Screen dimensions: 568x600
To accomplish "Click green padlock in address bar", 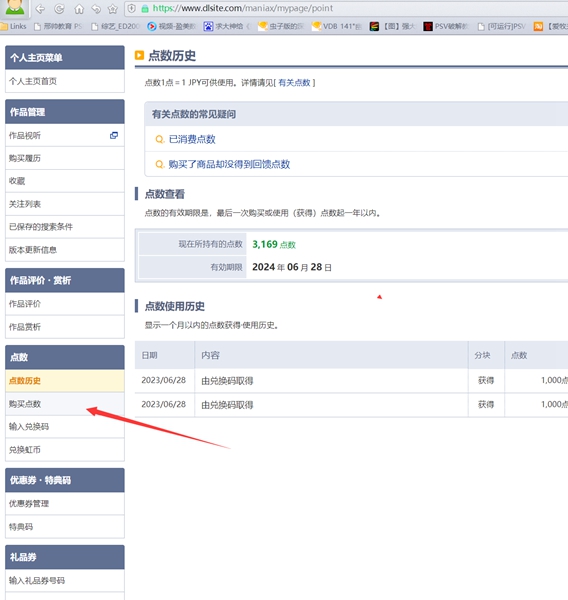I will (x=145, y=9).
